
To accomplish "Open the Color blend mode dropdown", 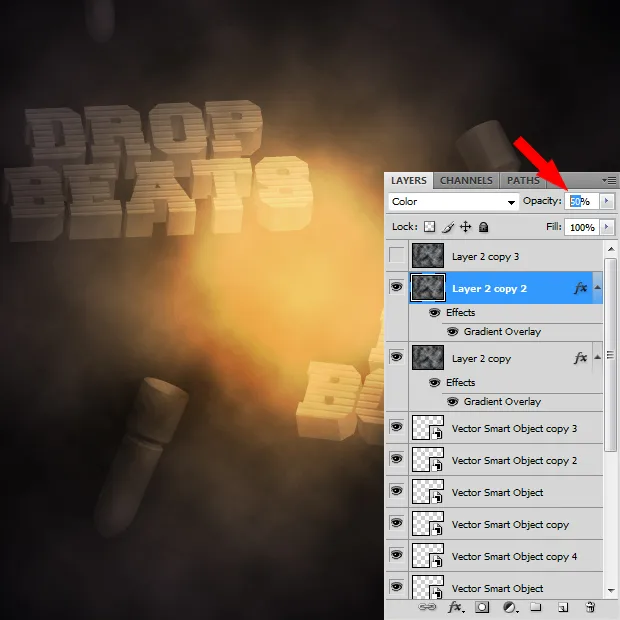I will point(453,201).
